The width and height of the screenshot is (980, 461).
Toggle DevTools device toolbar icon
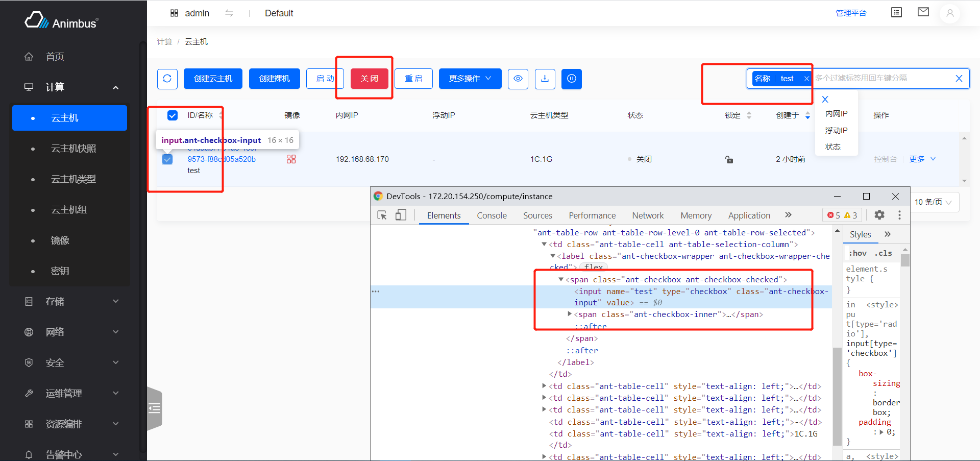(401, 215)
